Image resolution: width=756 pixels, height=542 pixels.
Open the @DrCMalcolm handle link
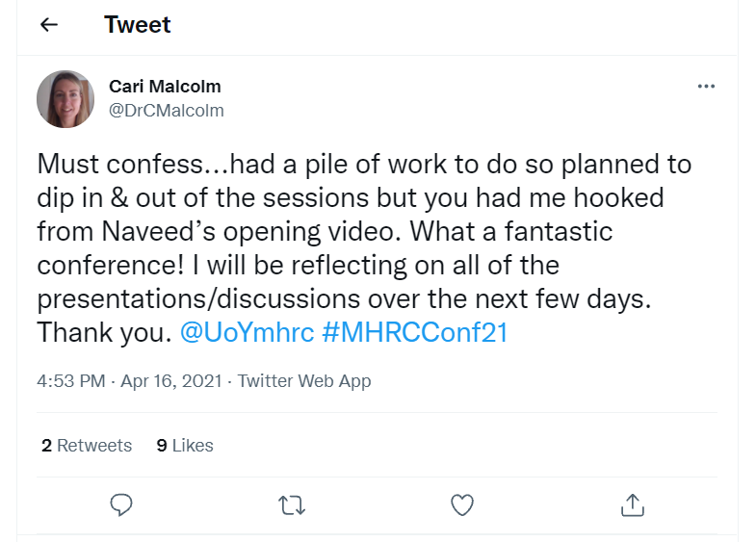point(167,111)
